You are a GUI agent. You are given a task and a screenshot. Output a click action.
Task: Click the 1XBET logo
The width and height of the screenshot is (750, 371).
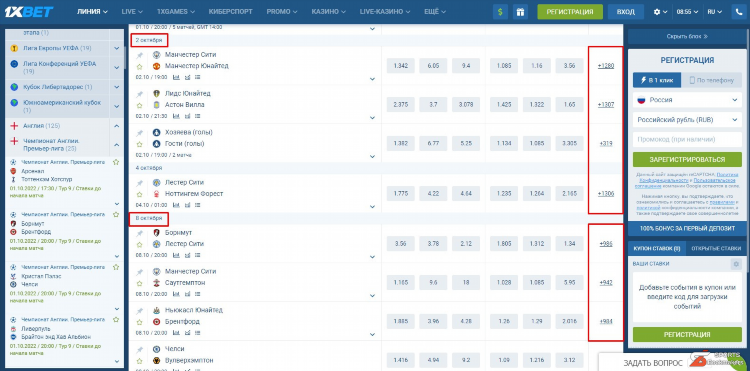coord(29,11)
